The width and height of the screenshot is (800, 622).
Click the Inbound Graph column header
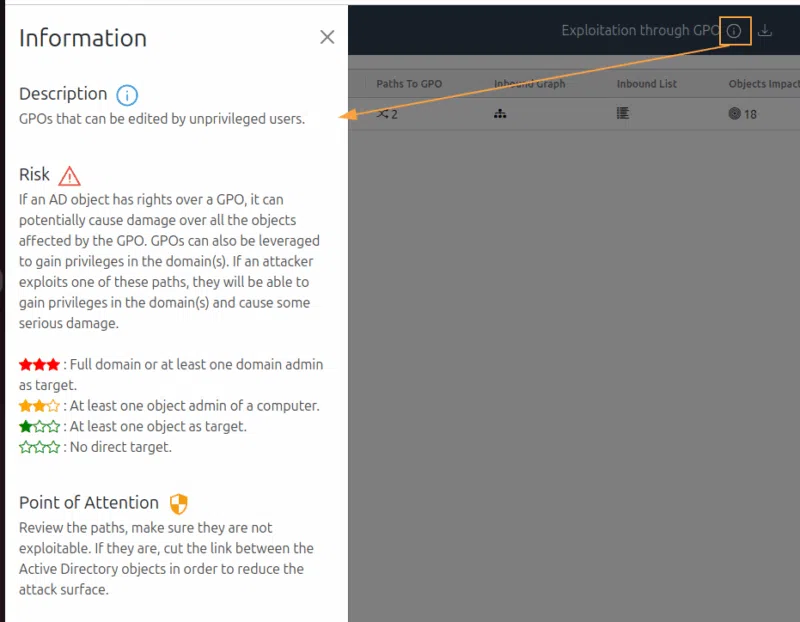(x=529, y=84)
